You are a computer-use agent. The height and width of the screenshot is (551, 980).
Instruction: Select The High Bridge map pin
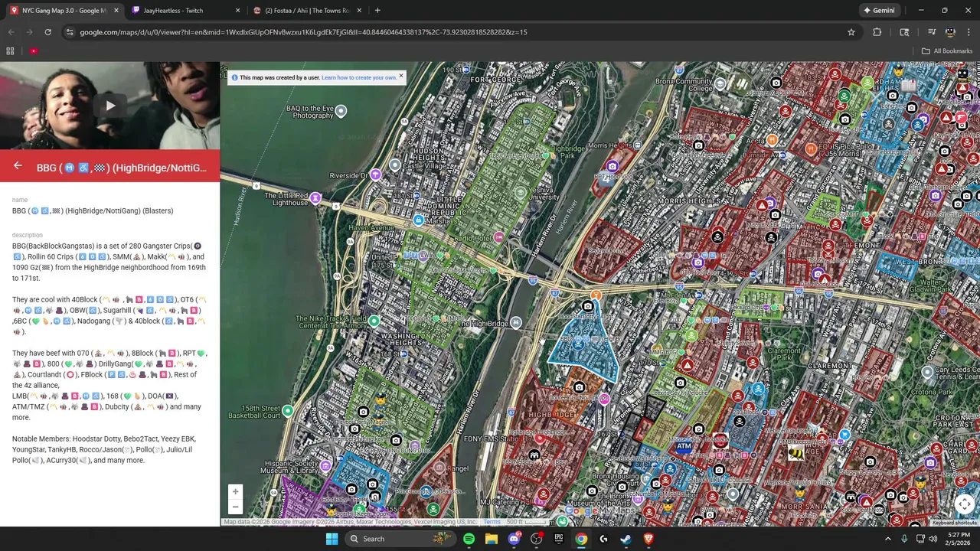(516, 323)
